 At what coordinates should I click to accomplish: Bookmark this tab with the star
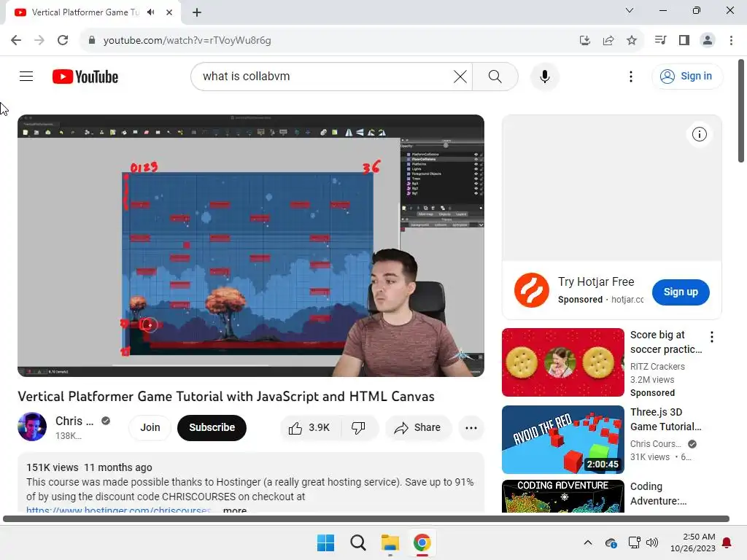click(631, 41)
